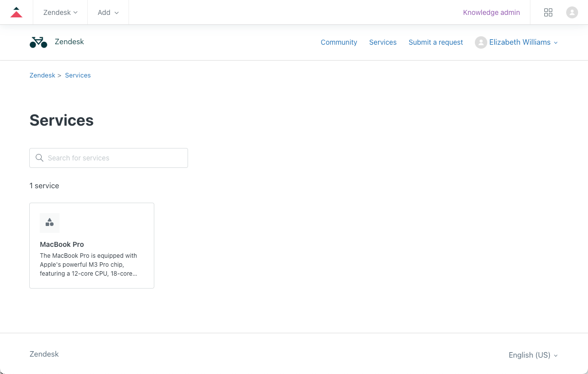Go to Knowledge admin

click(x=491, y=12)
